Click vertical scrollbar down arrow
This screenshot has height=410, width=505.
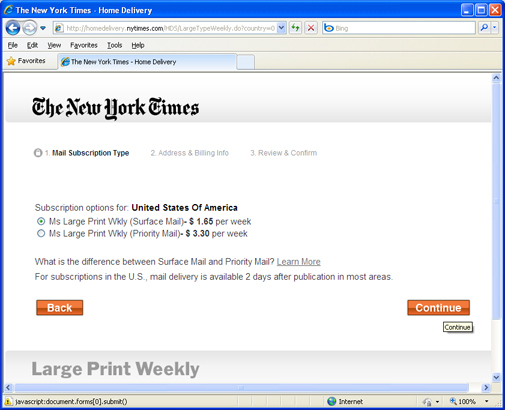coord(496,377)
